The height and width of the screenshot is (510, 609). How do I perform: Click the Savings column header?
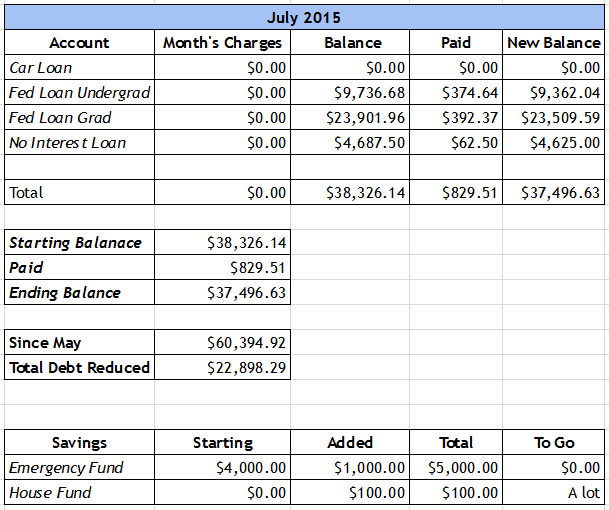coord(79,442)
